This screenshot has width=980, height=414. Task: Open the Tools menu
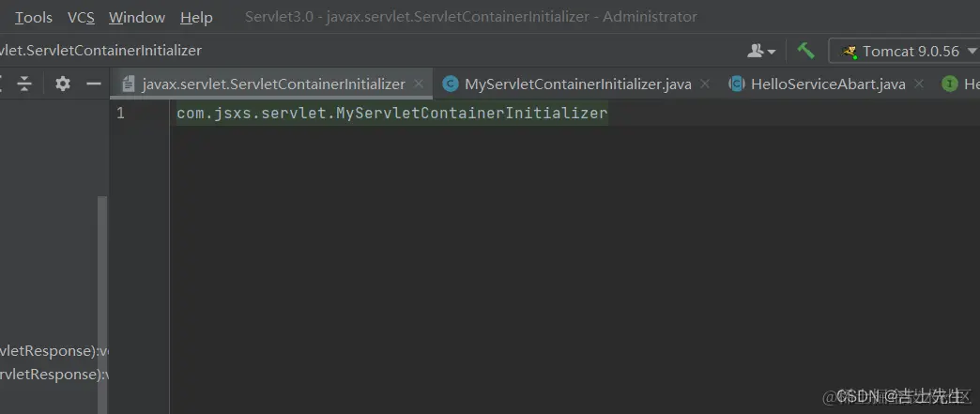[x=34, y=18]
